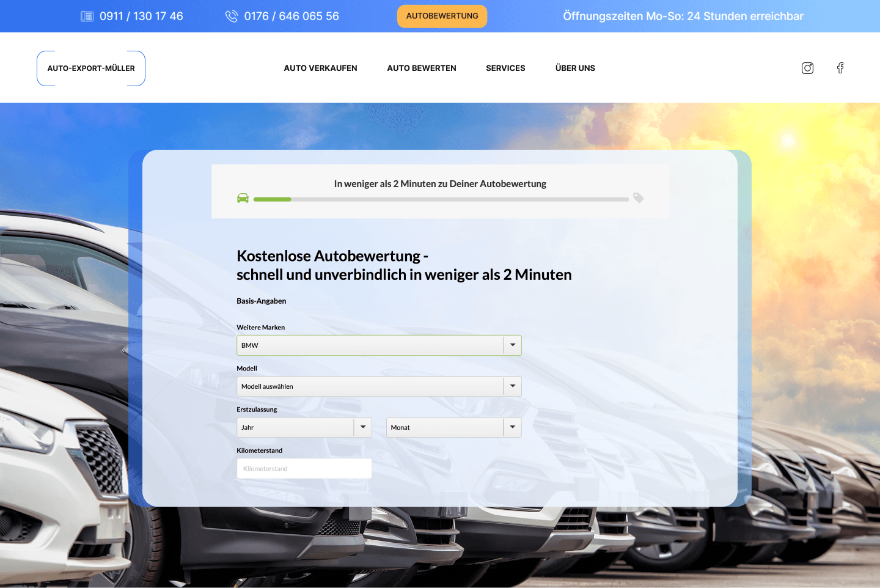Click the orange Autobewertung button

[442, 17]
